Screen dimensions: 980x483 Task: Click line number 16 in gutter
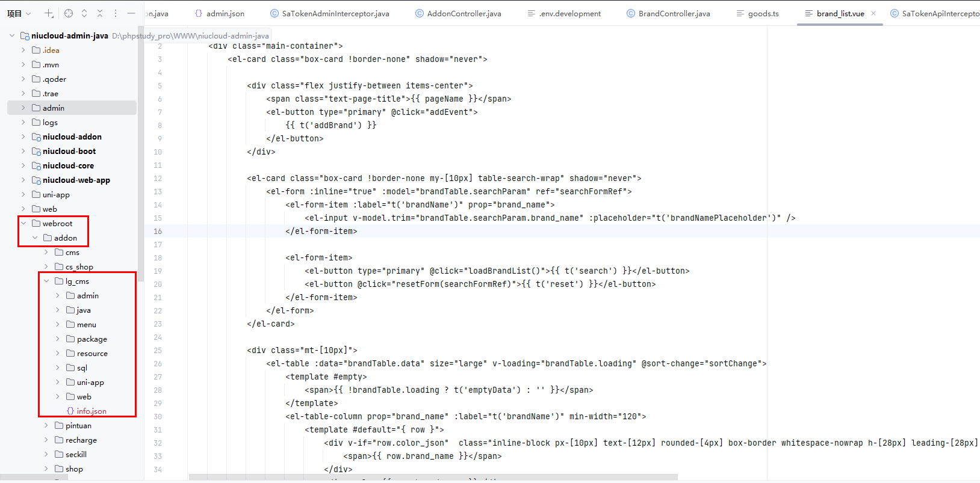click(x=158, y=232)
